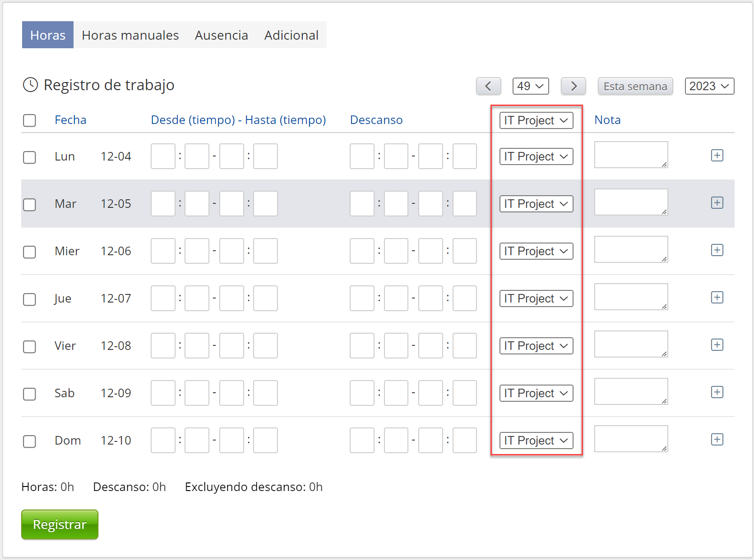Check the Lun 12-04 row checkbox
The image size is (754, 560).
click(x=30, y=157)
